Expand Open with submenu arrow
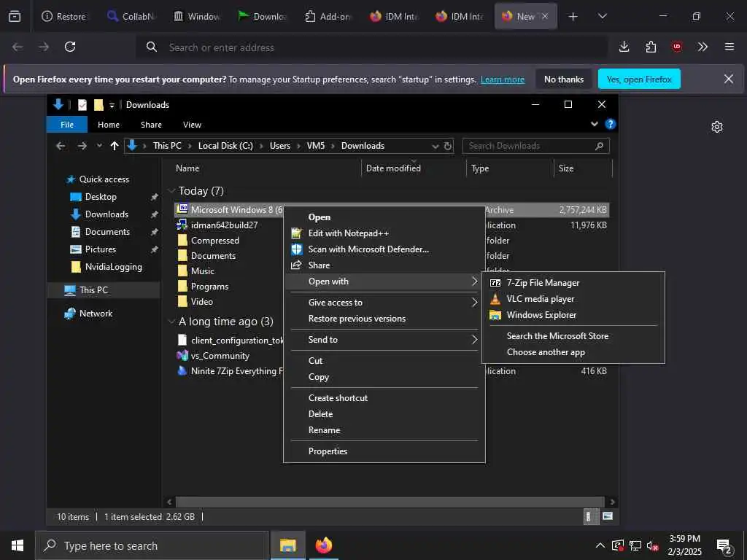The height and width of the screenshot is (560, 747). point(474,281)
